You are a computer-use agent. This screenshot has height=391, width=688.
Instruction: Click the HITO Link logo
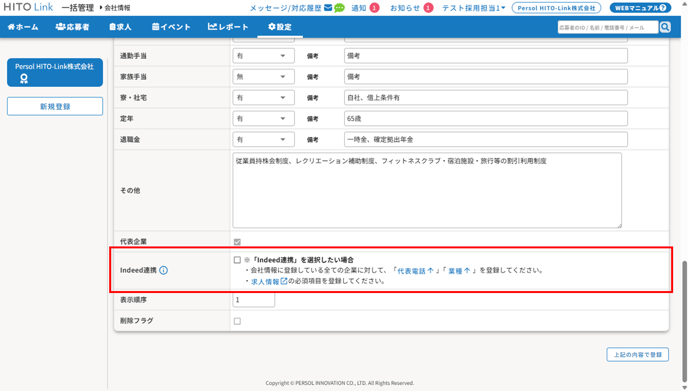tap(28, 7)
